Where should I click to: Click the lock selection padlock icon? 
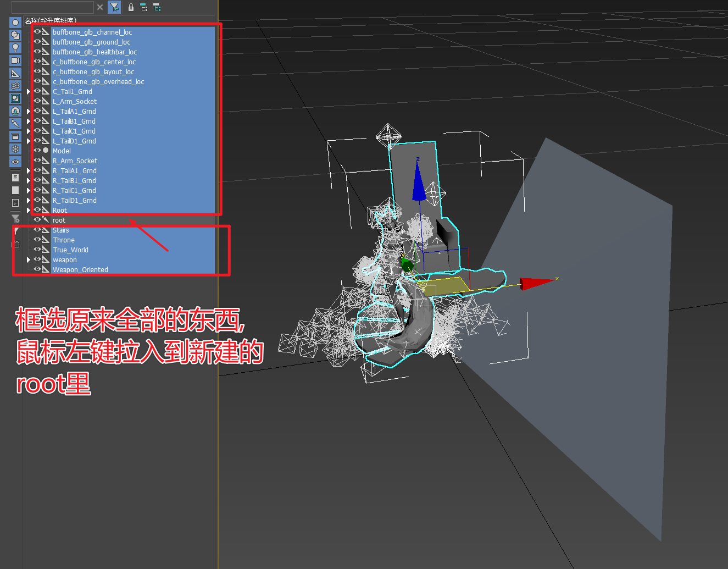[x=131, y=7]
